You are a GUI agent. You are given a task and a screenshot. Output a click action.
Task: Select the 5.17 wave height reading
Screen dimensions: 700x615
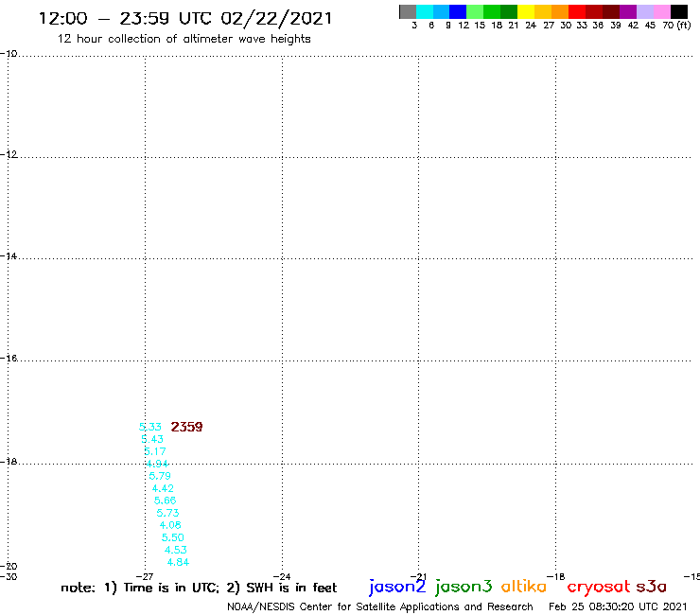tap(155, 451)
